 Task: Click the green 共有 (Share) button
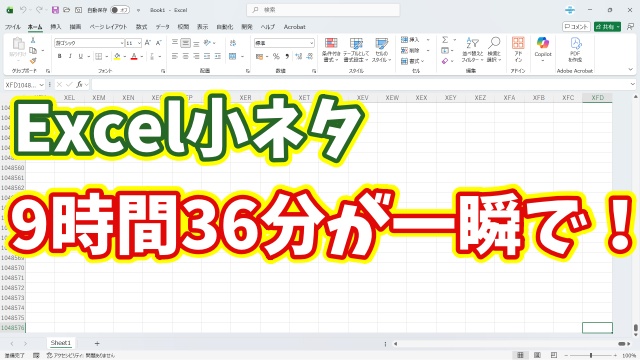tap(607, 27)
